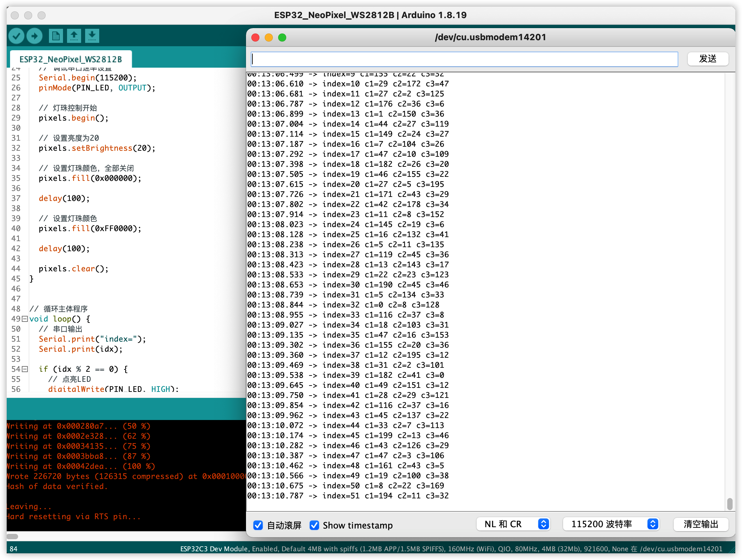The image size is (742, 560).
Task: Click the comment 循环主体程序
Action: click(x=58, y=309)
